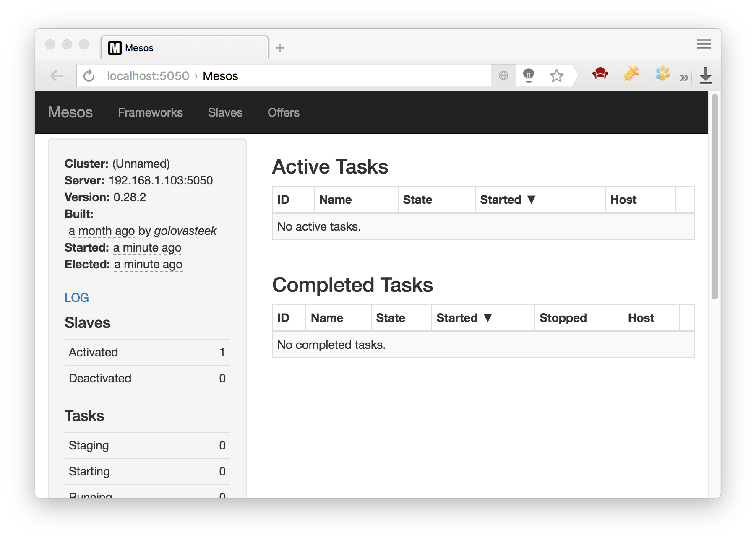
Task: Open the browser hamburger menu
Action: (x=704, y=44)
